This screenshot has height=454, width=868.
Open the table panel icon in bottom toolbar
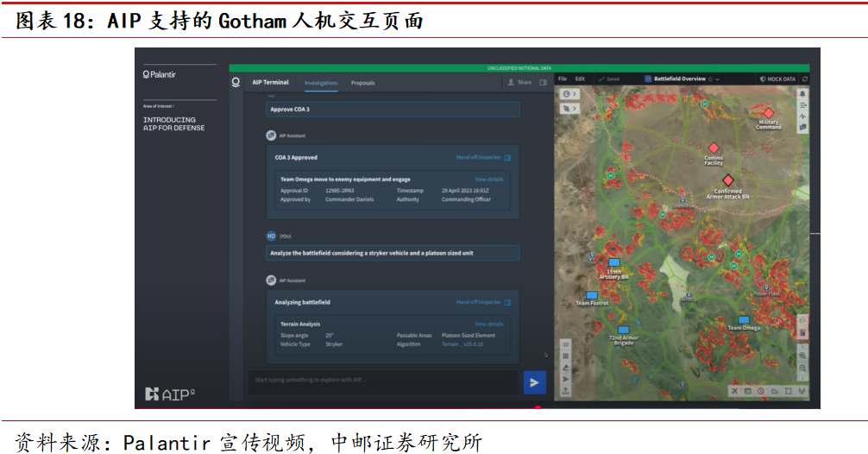[748, 391]
